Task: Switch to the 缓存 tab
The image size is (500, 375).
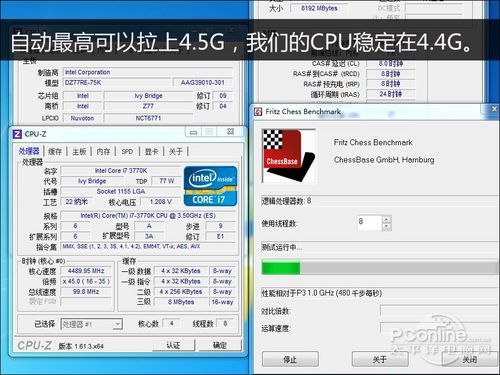Action: pos(55,152)
